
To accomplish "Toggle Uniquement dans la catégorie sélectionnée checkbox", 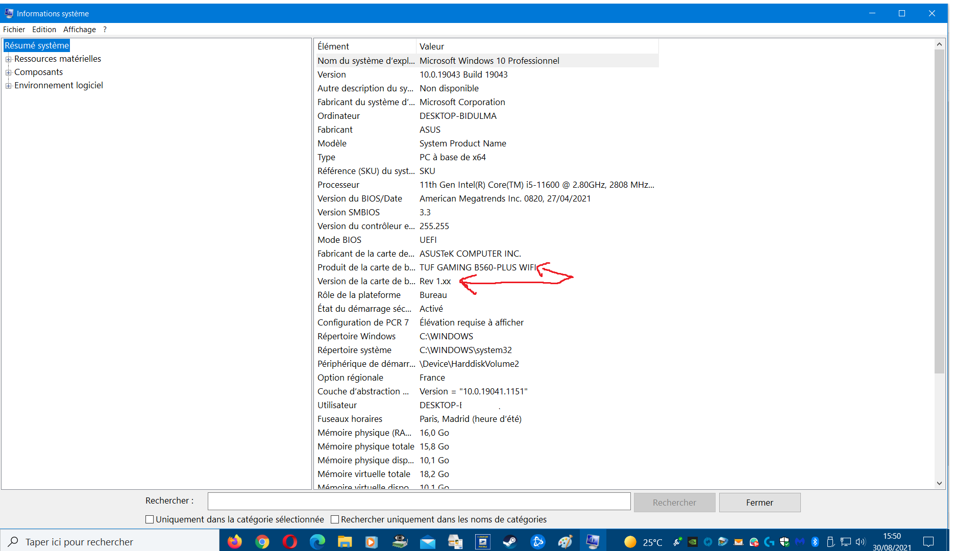I will [x=150, y=519].
